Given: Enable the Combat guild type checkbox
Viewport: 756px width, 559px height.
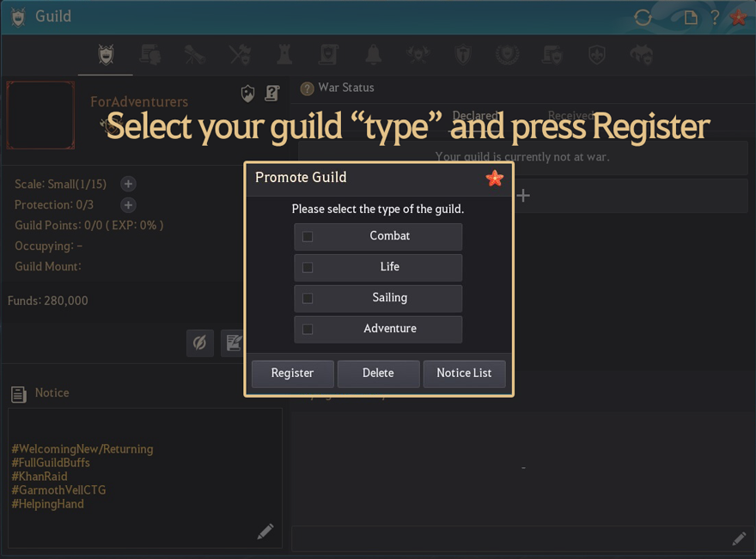Looking at the screenshot, I should (x=308, y=236).
